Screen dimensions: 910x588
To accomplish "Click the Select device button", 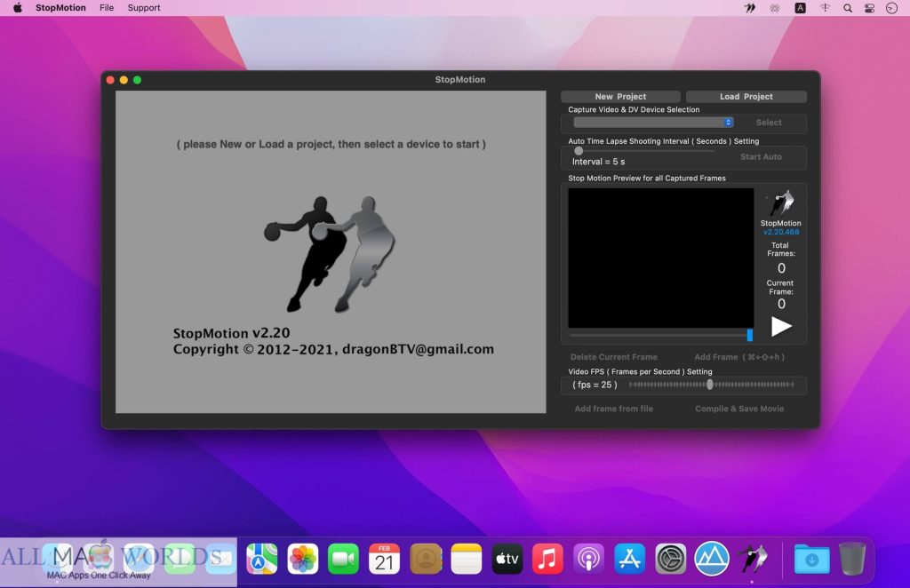I will click(x=769, y=123).
